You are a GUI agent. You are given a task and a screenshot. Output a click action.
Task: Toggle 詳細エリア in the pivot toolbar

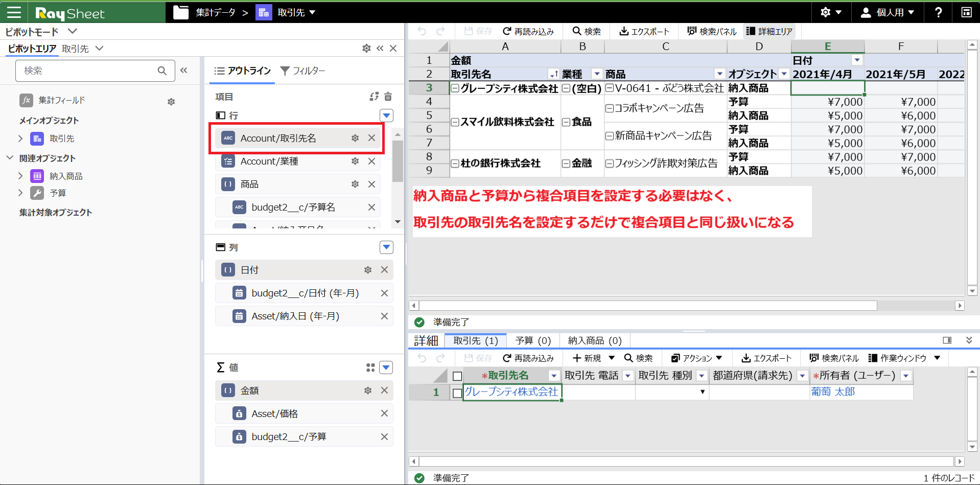click(x=769, y=32)
